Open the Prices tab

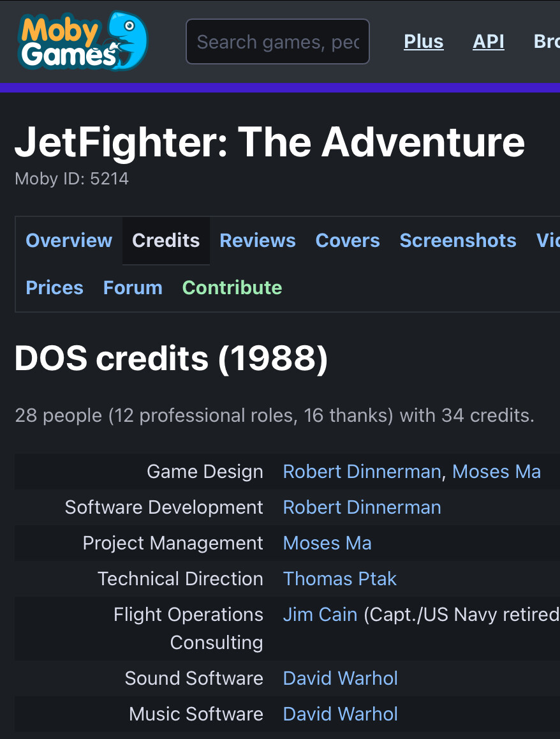(55, 287)
